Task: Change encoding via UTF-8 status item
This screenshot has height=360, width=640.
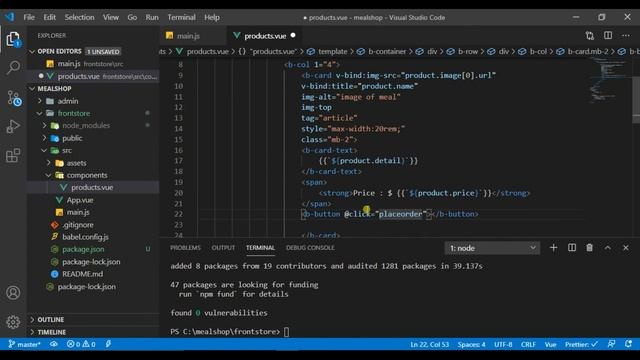Action: [x=503, y=344]
